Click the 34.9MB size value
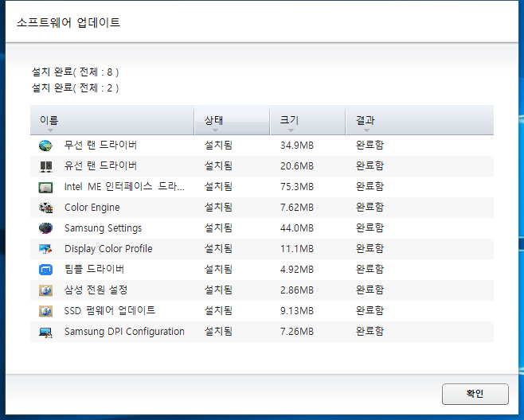Screen dimensions: 524x420 [x=297, y=146]
